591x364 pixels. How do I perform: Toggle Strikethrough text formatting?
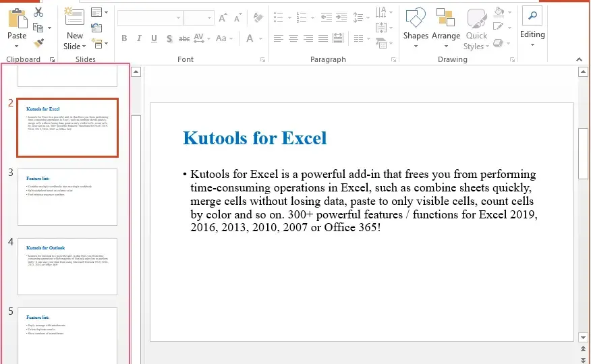(x=184, y=38)
